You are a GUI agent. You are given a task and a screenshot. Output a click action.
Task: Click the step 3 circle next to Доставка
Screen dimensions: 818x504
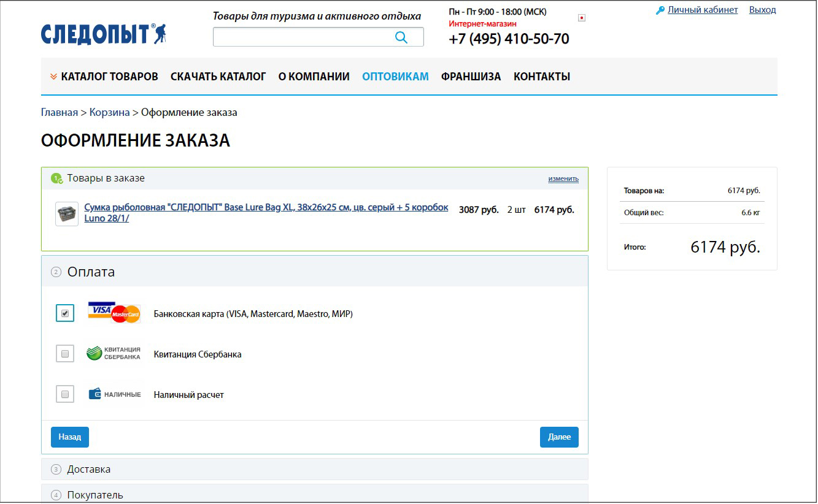click(x=56, y=470)
